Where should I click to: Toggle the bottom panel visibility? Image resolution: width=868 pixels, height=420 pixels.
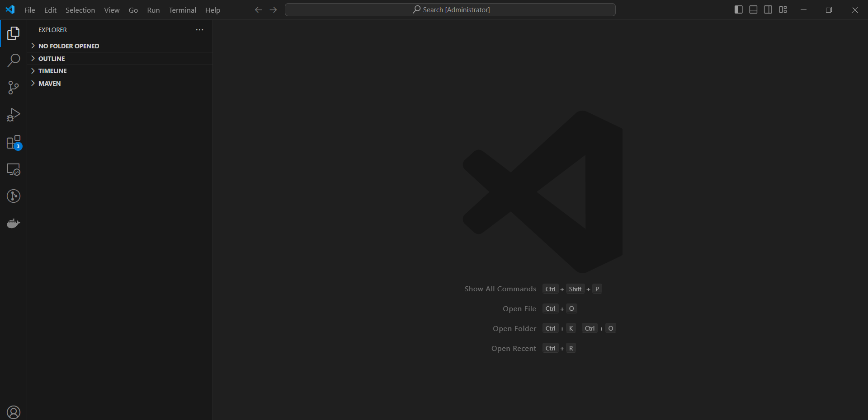[753, 9]
